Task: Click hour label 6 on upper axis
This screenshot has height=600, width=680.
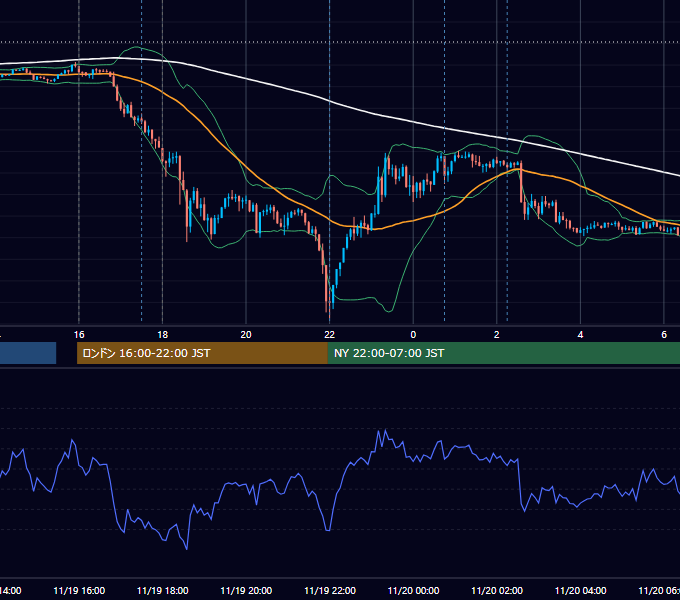Action: tap(664, 334)
